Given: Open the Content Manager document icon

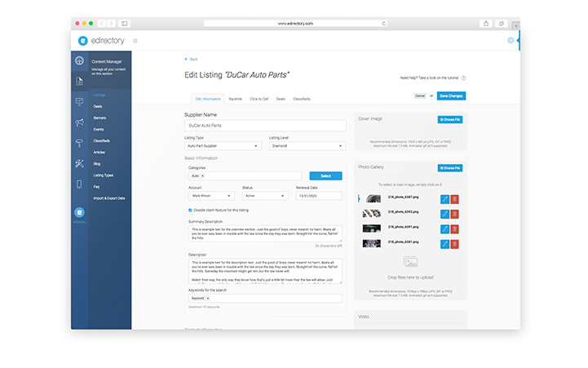Looking at the screenshot, I should click(79, 81).
